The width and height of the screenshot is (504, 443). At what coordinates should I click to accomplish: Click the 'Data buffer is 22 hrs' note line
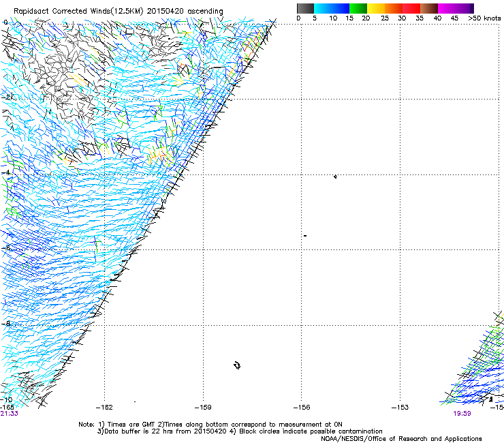click(240, 431)
